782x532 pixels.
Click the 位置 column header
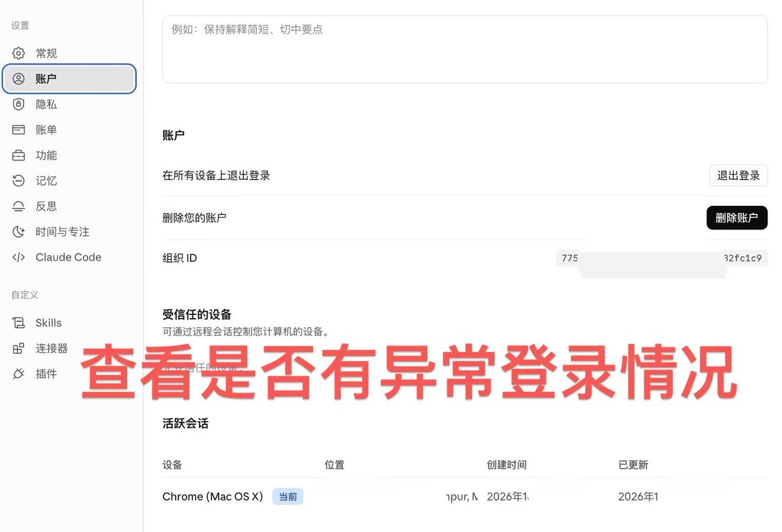(x=334, y=465)
